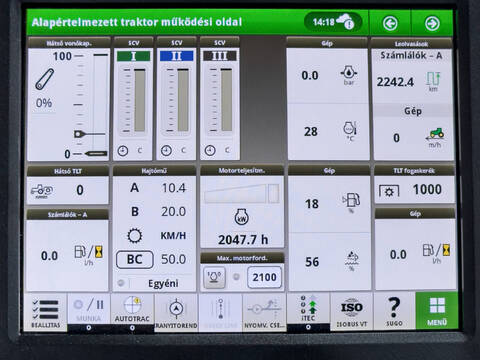Tap the 1000 PTO speed value
Screen dimensions: 480x360
[427, 190]
